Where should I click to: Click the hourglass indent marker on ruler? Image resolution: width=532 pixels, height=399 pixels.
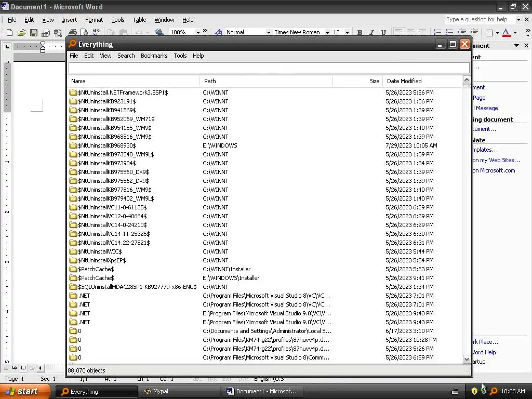point(43,47)
